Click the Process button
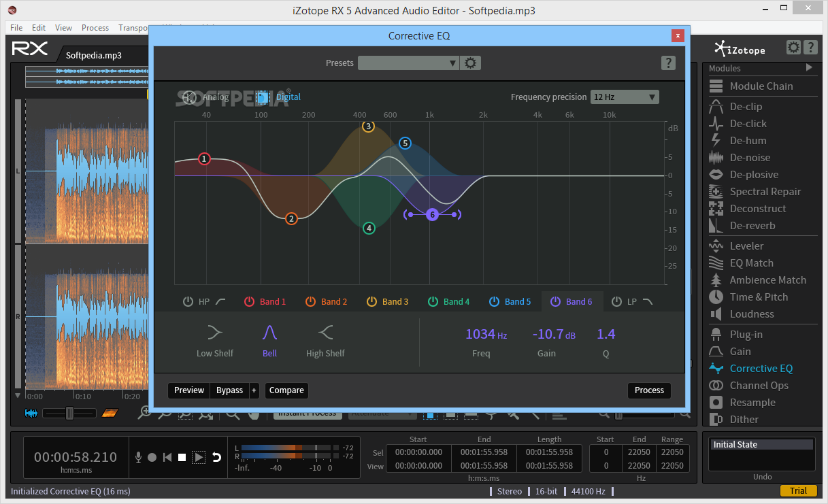828x504 pixels. [649, 390]
